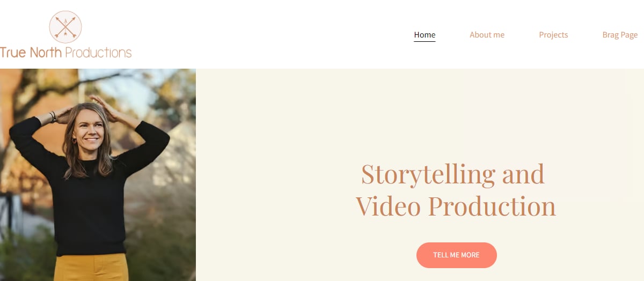Click the "Storytelling and" heading line
This screenshot has height=281, width=644.
point(452,174)
